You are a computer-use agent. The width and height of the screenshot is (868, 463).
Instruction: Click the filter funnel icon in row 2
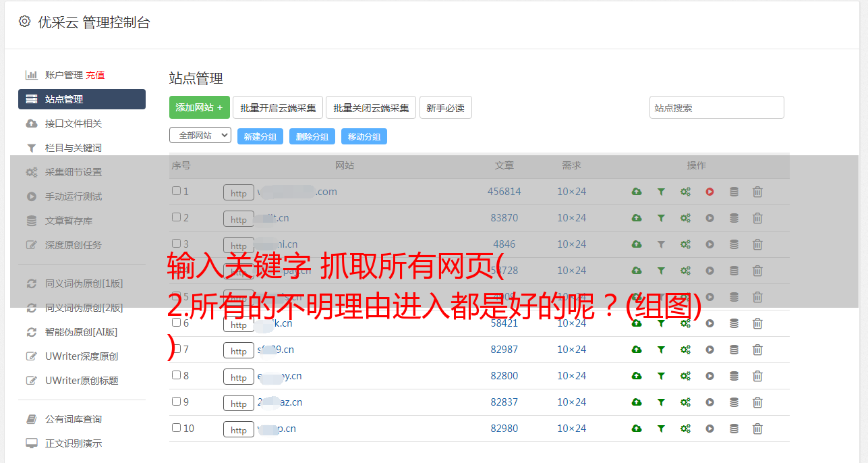[x=661, y=218]
